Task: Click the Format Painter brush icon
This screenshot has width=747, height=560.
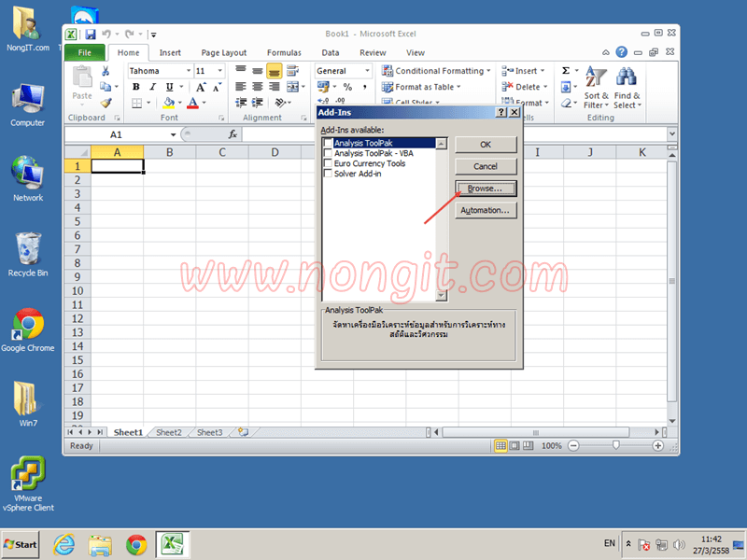Action: pyautogui.click(x=106, y=103)
